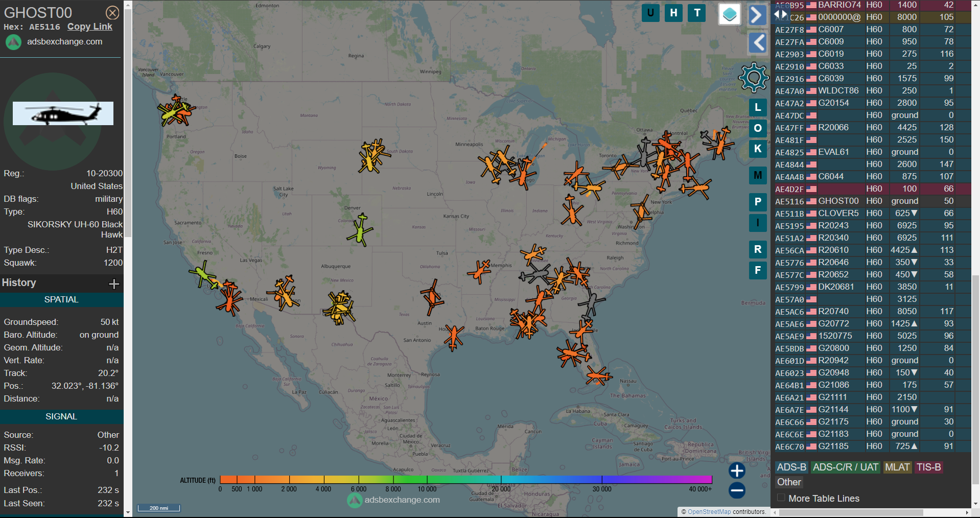Open the settings gear icon
The width and height of the screenshot is (980, 518).
tap(754, 78)
